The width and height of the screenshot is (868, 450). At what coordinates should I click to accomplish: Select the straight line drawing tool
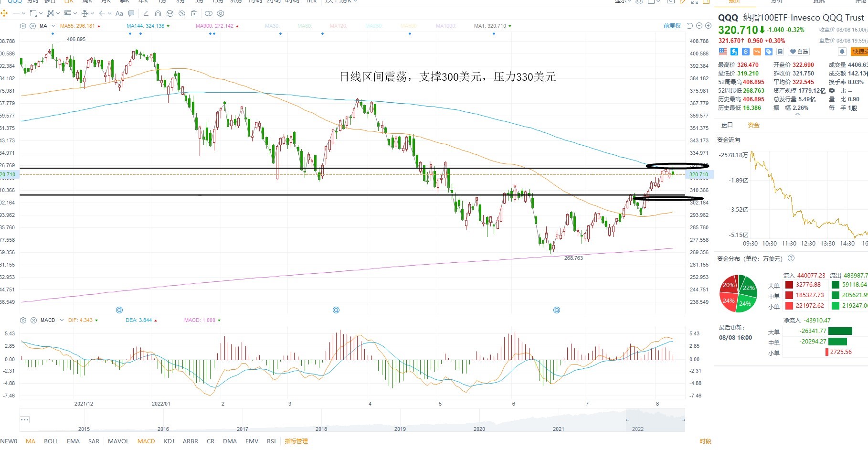point(16,13)
